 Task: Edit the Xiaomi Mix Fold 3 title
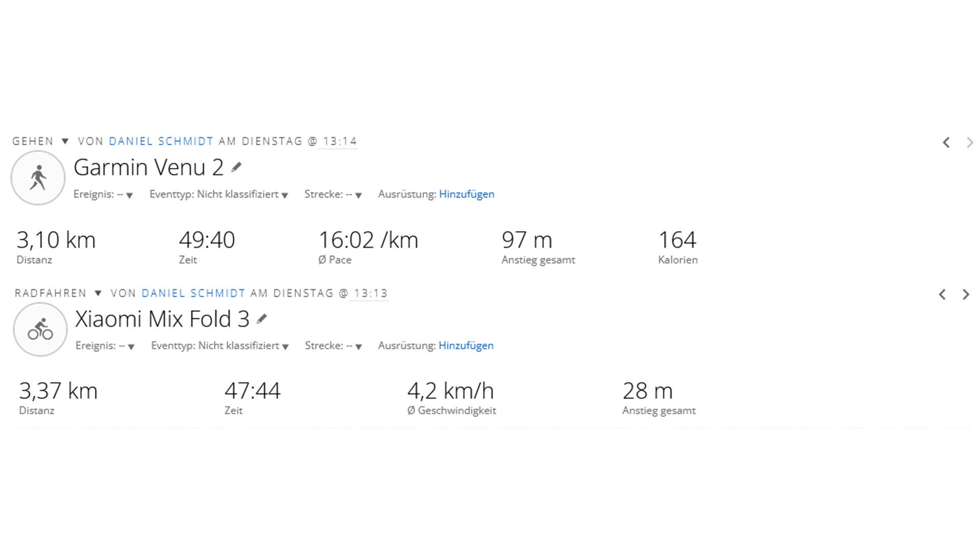pos(262,319)
